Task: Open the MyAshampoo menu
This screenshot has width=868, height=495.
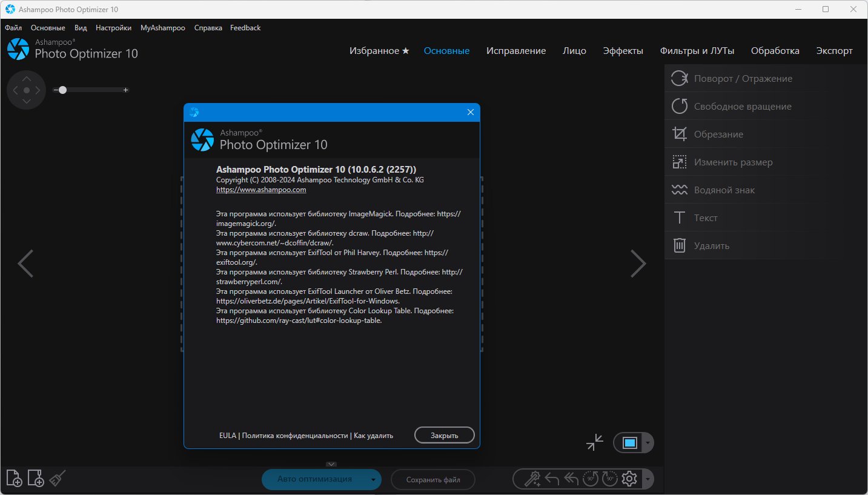Action: [163, 28]
